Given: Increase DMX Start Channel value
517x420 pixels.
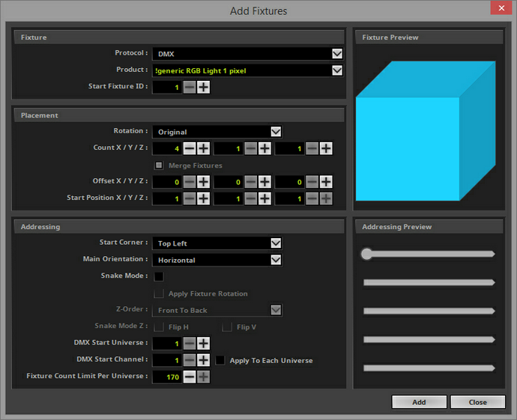Looking at the screenshot, I should (x=204, y=360).
